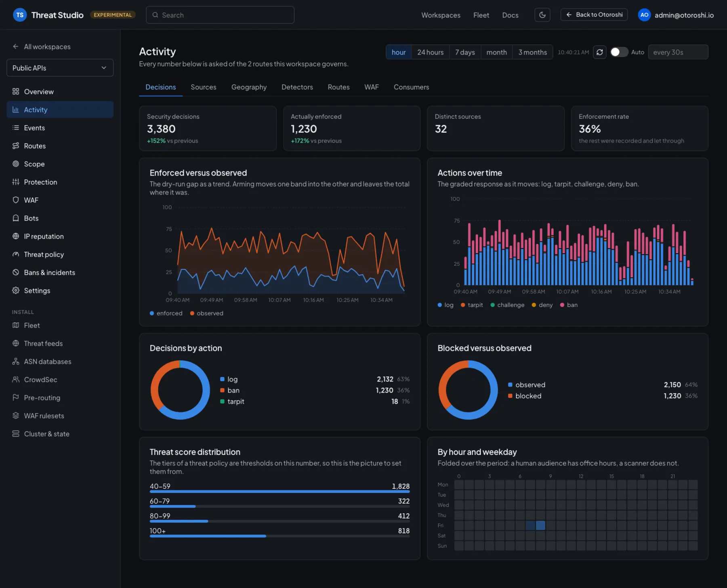Select the hour time range
This screenshot has height=588, width=727.
click(399, 52)
